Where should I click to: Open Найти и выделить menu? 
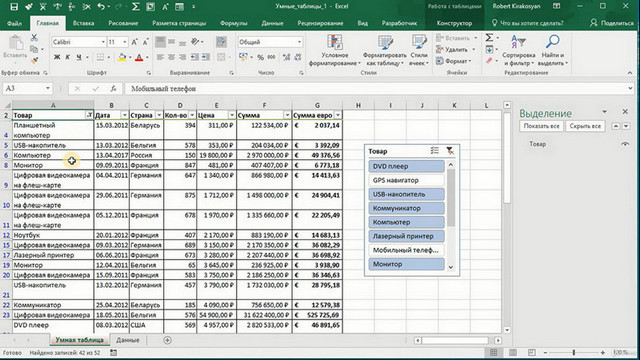pos(553,50)
